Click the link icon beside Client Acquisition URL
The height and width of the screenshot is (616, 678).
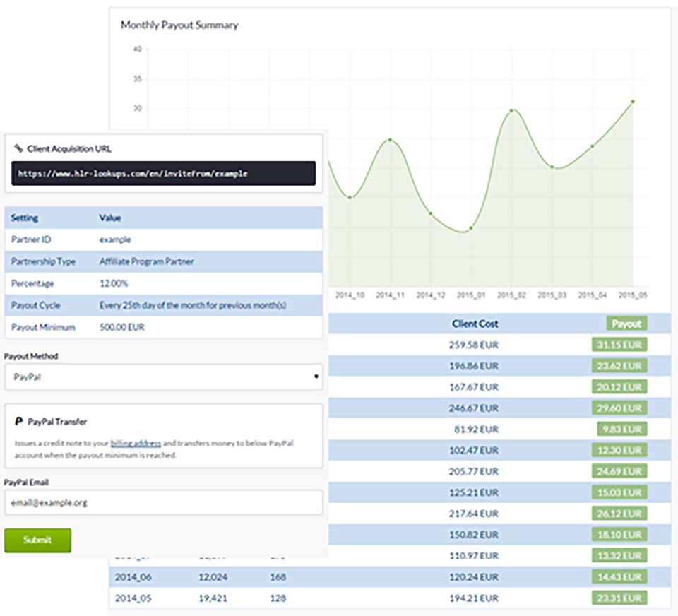pyautogui.click(x=18, y=148)
